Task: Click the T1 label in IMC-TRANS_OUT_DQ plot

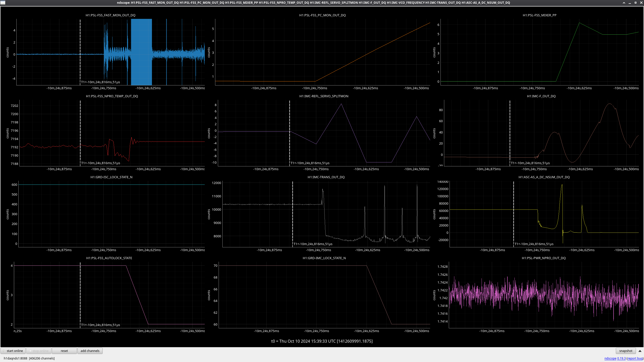Action: click(x=313, y=244)
